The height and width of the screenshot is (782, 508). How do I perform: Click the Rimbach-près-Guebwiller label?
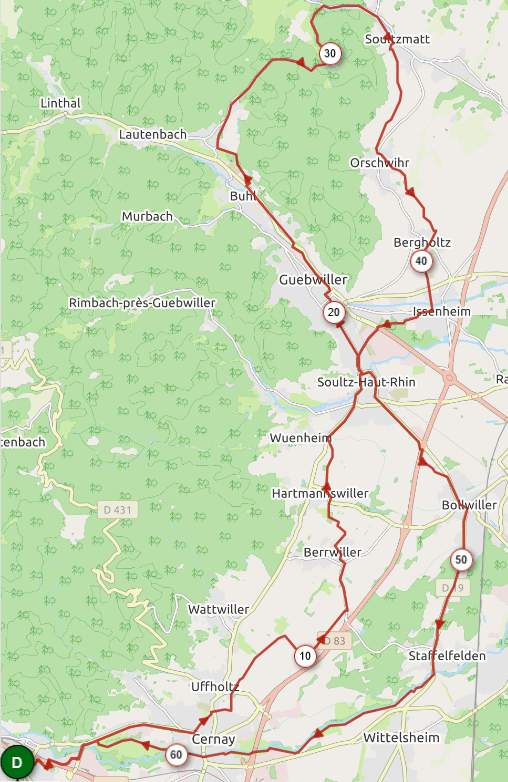point(142,303)
